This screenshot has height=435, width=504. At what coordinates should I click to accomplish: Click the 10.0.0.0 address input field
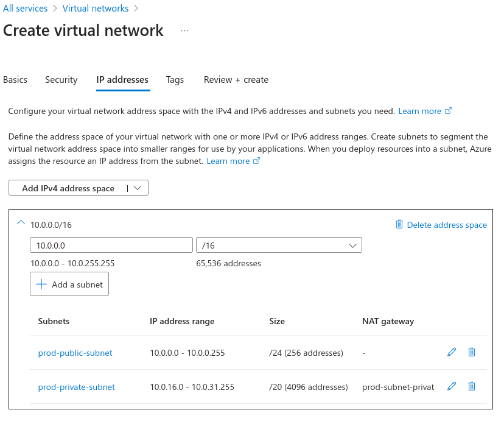pos(111,245)
